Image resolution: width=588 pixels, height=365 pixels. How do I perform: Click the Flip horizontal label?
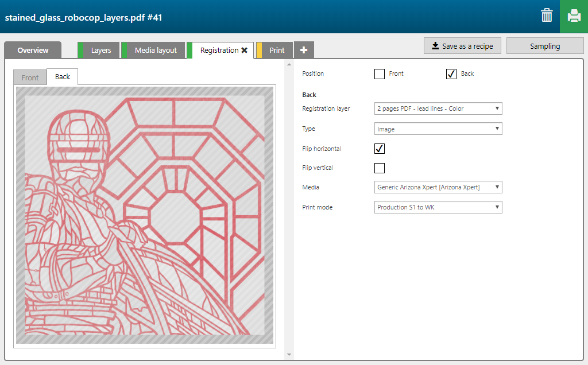tap(322, 149)
